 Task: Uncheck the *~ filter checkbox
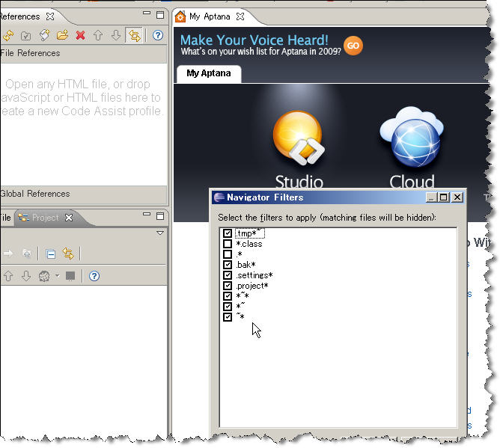(228, 307)
